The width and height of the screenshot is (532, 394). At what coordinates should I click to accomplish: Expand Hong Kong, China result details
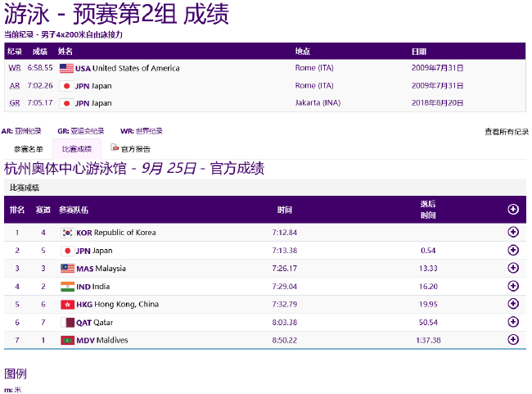pos(512,303)
